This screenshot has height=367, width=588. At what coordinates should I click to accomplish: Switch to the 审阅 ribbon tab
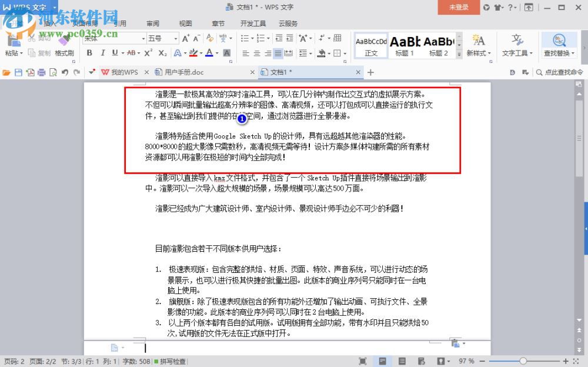coord(152,24)
